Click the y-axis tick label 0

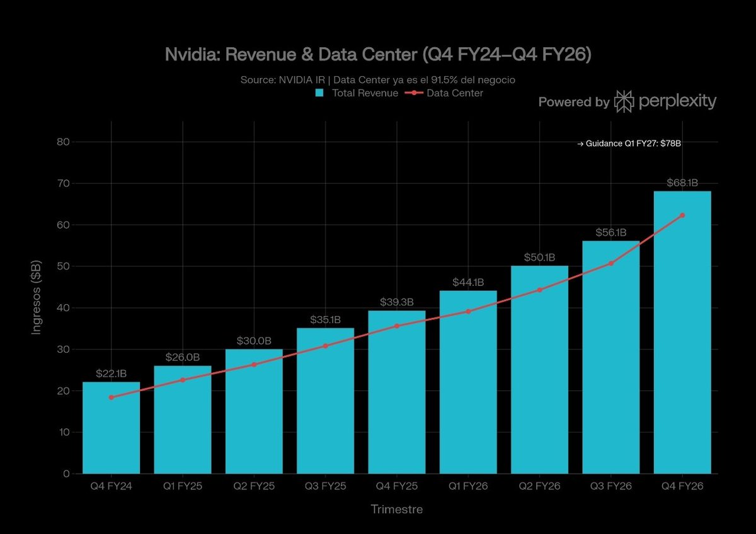point(66,474)
